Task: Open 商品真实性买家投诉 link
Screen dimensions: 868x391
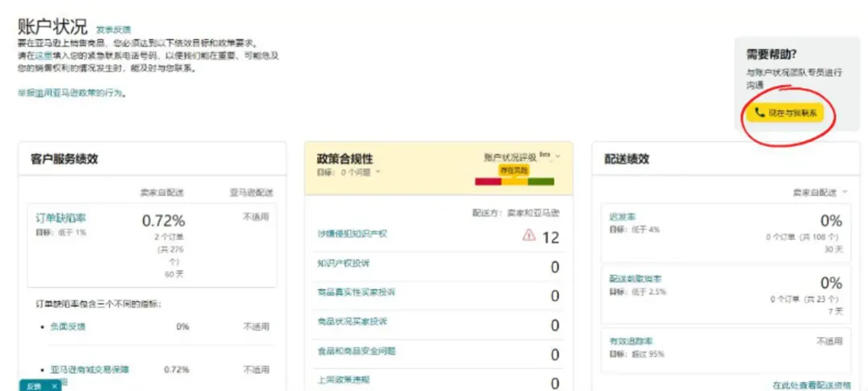Action: 357,292
